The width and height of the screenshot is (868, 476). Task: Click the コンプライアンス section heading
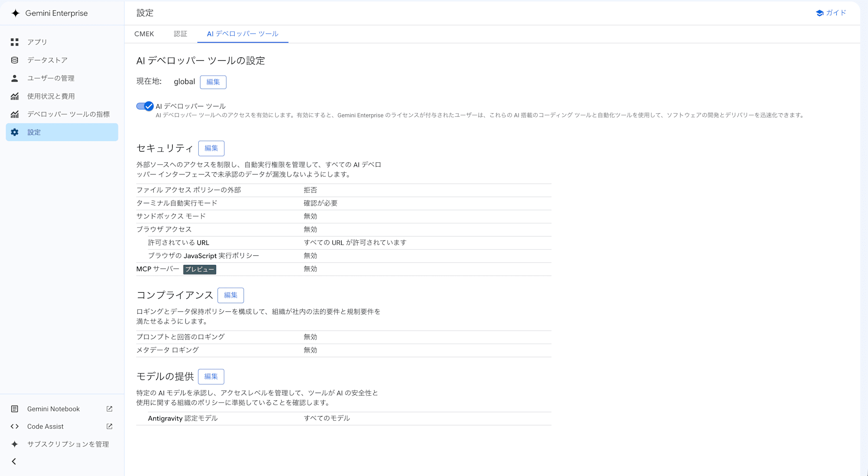[x=175, y=295]
